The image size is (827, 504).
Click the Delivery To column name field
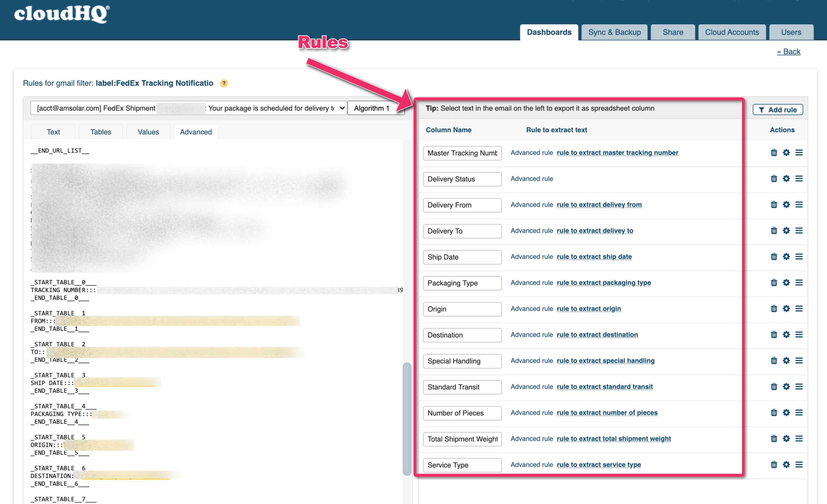coord(462,231)
